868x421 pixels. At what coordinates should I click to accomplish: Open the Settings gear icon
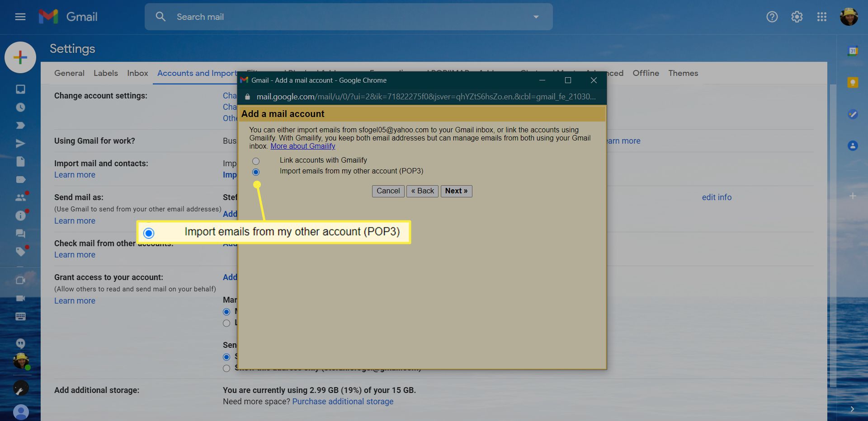click(797, 17)
